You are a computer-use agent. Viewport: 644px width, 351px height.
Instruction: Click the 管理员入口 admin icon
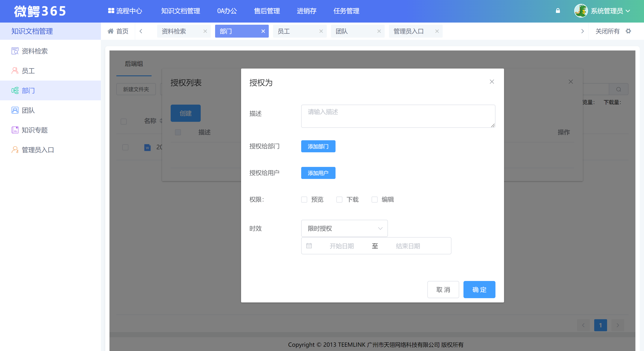15,150
